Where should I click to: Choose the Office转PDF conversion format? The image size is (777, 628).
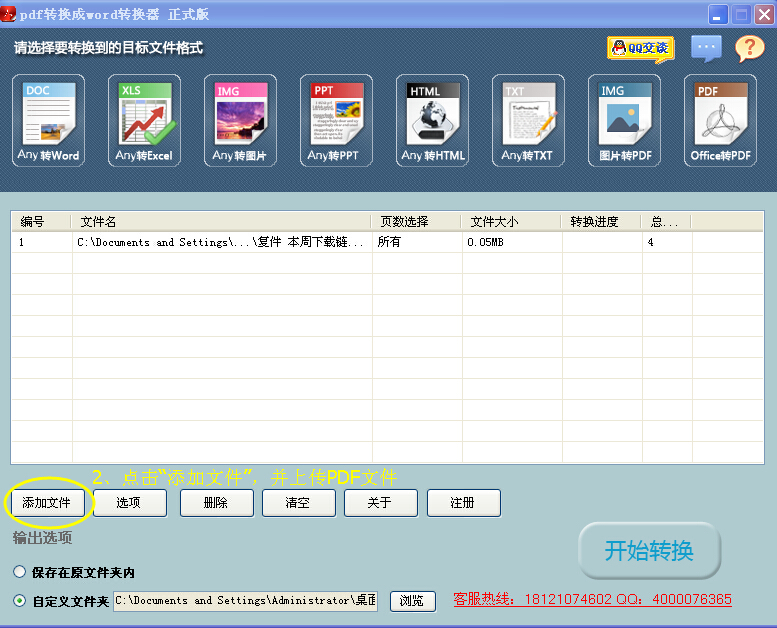click(x=721, y=120)
